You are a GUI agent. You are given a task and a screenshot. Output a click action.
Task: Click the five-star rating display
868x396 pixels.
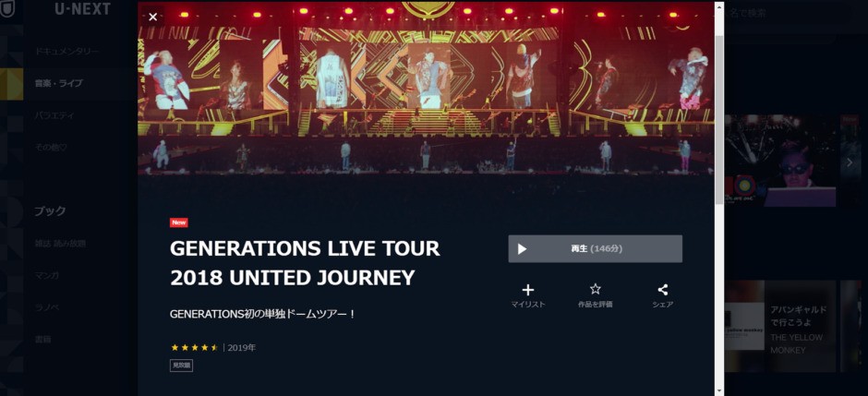tap(194, 348)
